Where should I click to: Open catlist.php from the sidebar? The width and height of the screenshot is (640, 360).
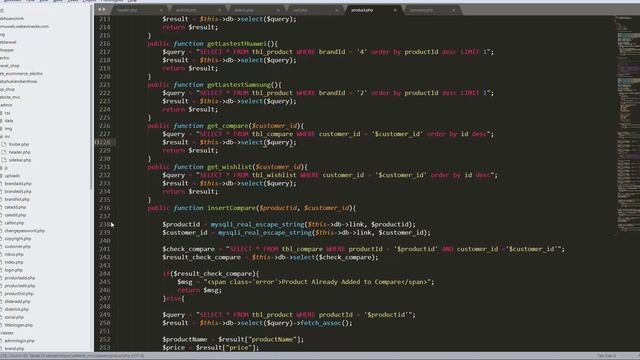(x=14, y=223)
